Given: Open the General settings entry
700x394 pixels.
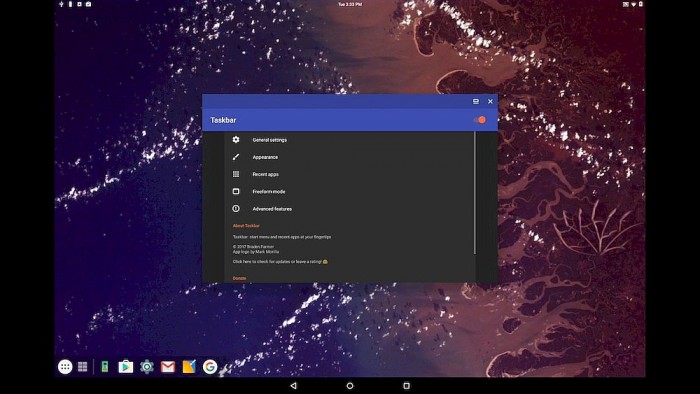Looking at the screenshot, I should pos(349,140).
